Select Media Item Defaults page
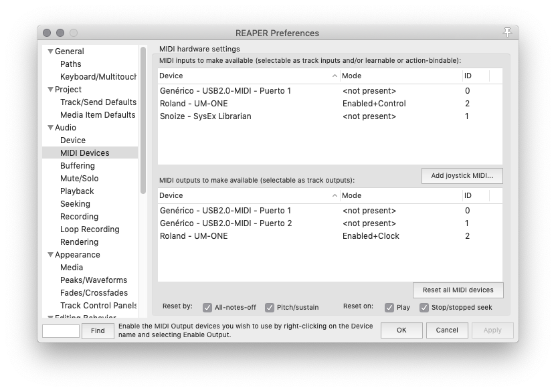 (98, 115)
